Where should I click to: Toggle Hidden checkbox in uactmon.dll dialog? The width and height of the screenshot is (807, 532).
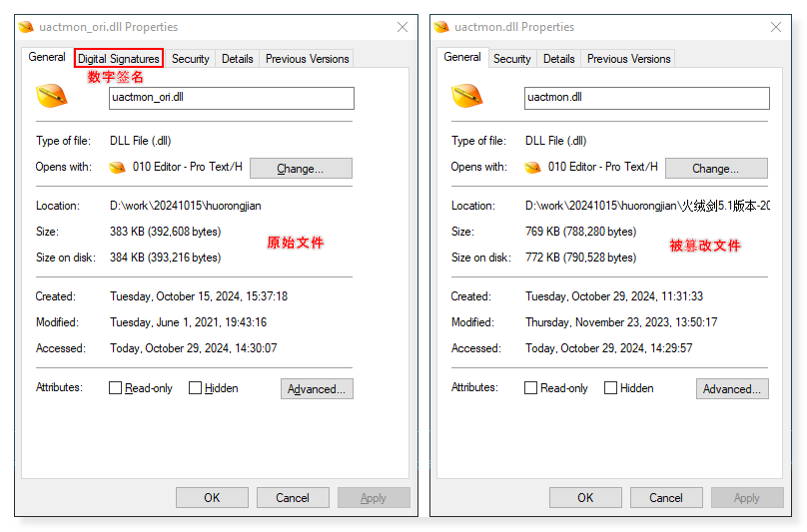pyautogui.click(x=611, y=388)
